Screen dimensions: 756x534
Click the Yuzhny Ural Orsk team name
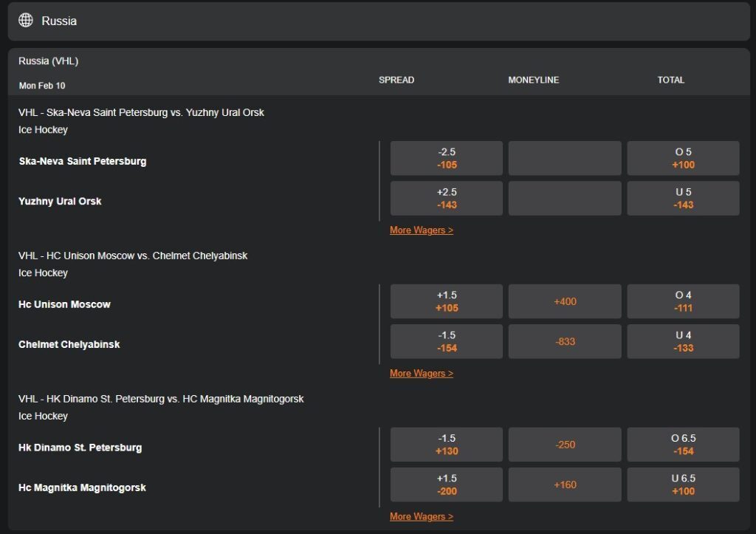tap(60, 202)
